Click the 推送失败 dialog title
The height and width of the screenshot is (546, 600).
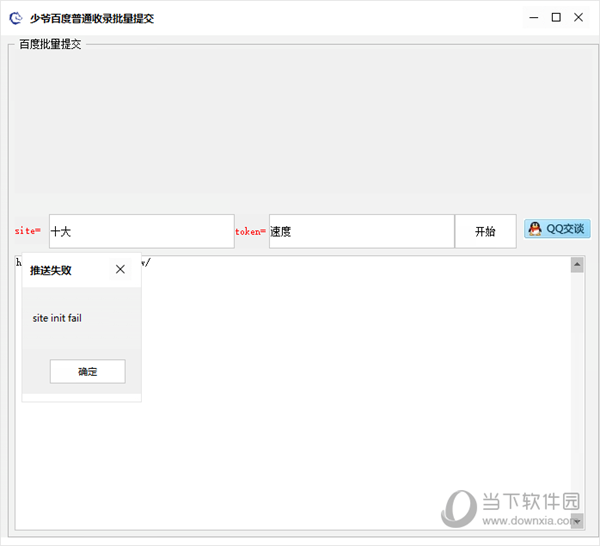pos(51,270)
